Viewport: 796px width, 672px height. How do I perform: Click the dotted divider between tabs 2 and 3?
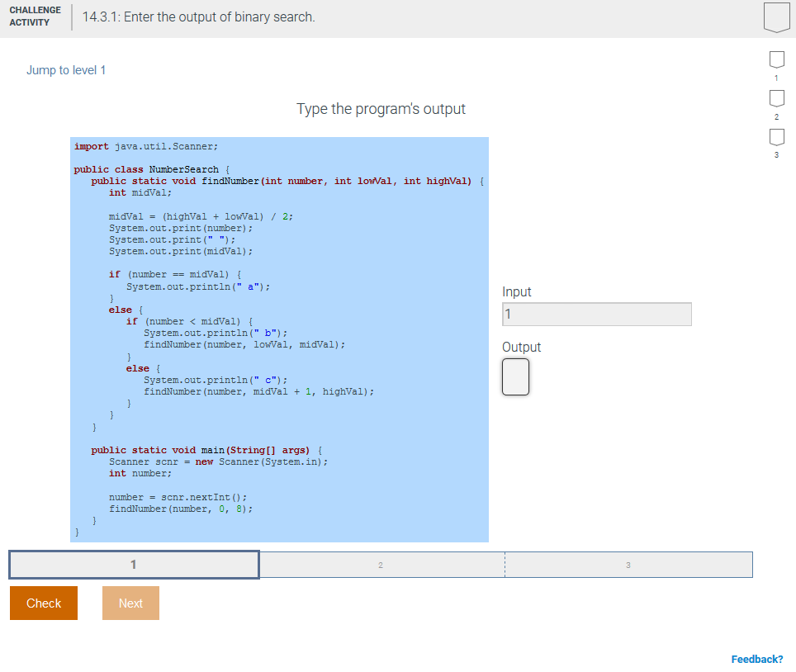505,565
